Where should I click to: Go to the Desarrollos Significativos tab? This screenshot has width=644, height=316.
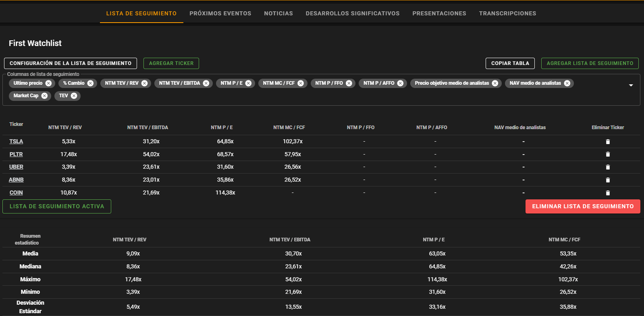click(x=353, y=13)
